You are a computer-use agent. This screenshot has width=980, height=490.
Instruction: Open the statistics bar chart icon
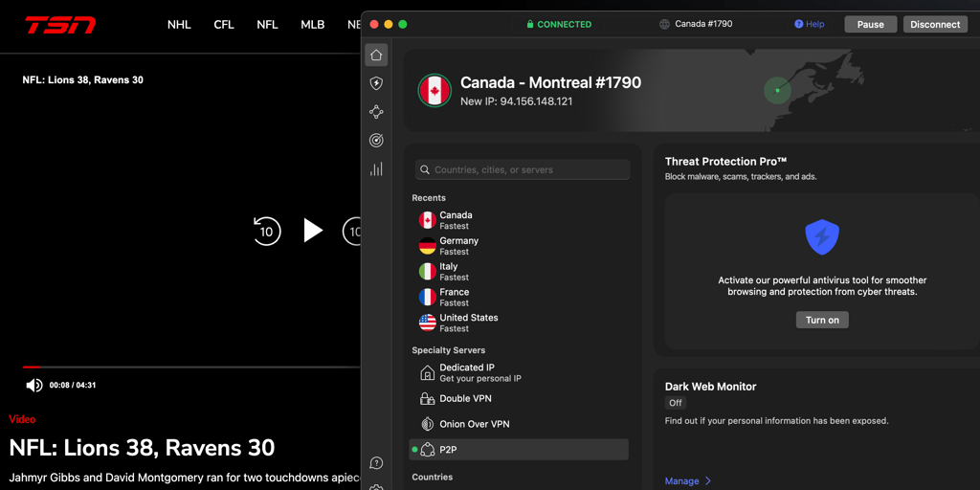click(376, 169)
